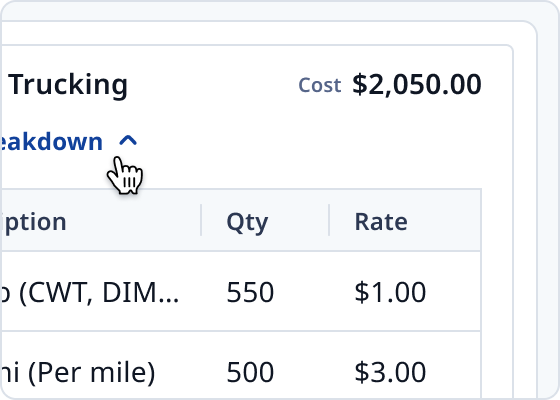Sort by the Description column header
Screen dimensions: 560x400
pos(34,222)
